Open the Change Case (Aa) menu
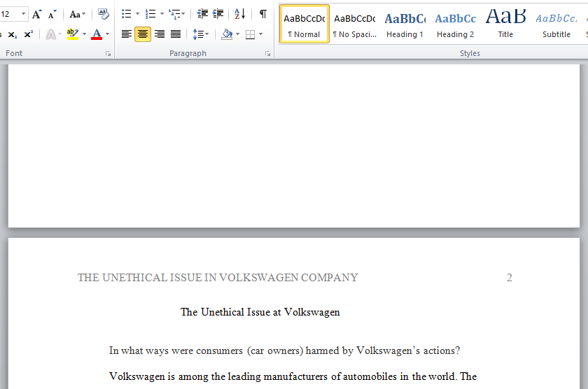 [x=77, y=14]
